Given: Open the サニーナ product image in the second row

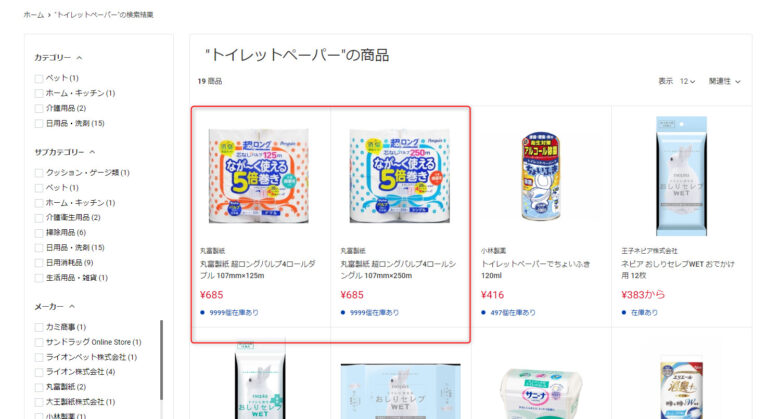Looking at the screenshot, I should point(540,393).
